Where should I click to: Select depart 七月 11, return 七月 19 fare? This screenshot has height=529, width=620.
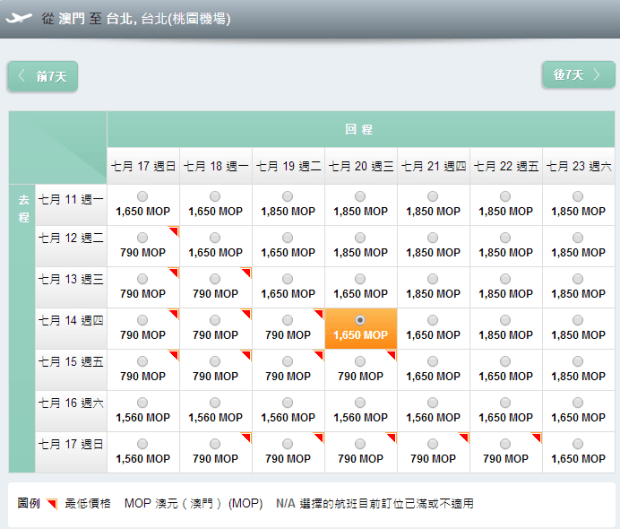(287, 196)
